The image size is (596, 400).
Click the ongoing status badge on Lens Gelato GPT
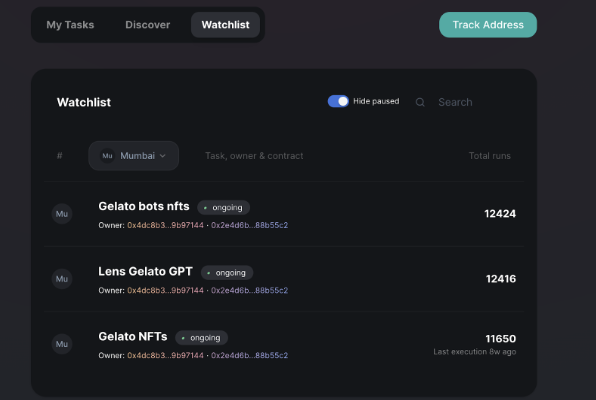(227, 273)
